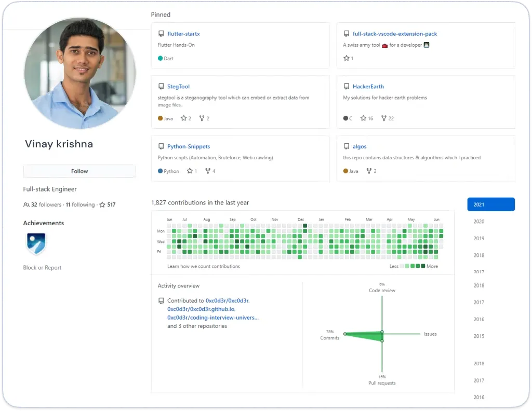Click Vinay krishna profile photo

pos(79,73)
